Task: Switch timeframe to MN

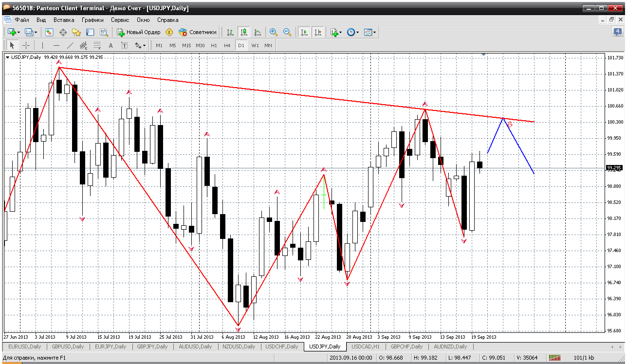Action: 268,45
